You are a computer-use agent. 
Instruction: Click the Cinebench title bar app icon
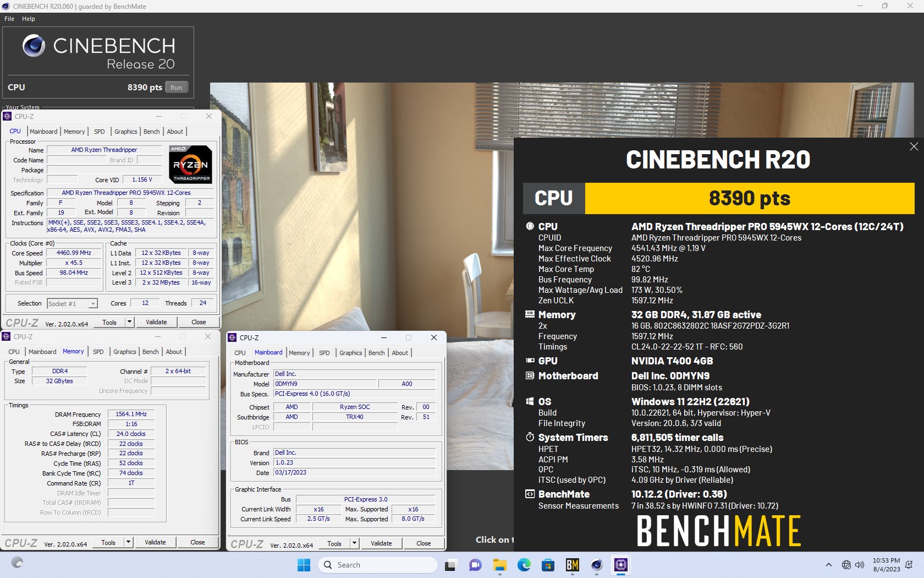click(6, 6)
